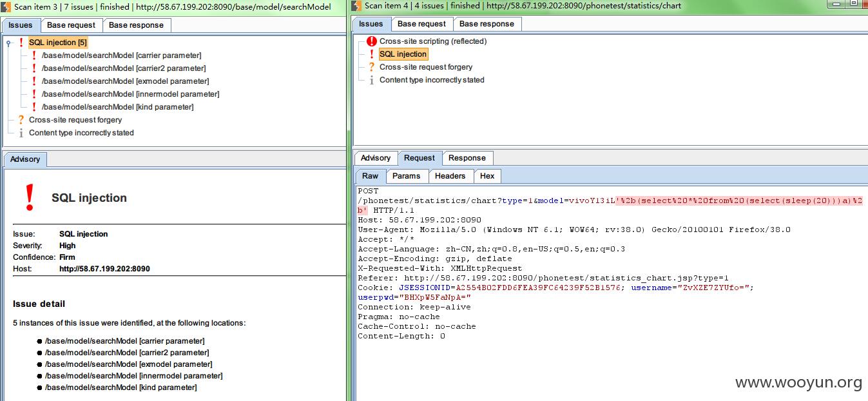The width and height of the screenshot is (868, 401).
Task: Select searchModel [carrier parameter] tree item
Action: coord(121,55)
